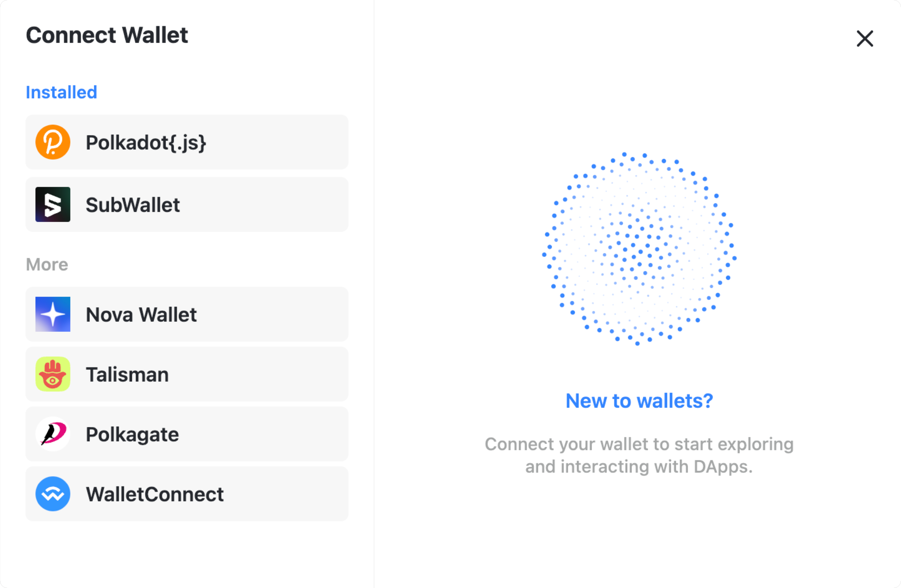The width and height of the screenshot is (901, 588).
Task: Connect using Talisman
Action: (x=186, y=374)
